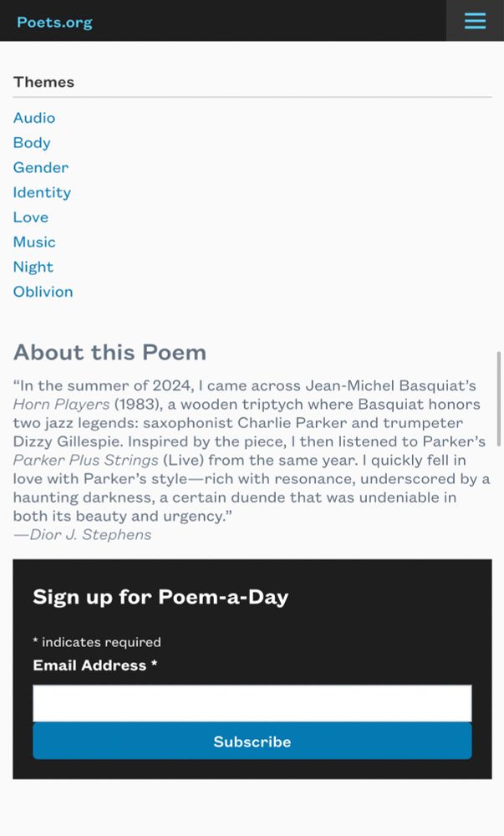View the Night theme
The width and height of the screenshot is (504, 836).
[x=33, y=268]
